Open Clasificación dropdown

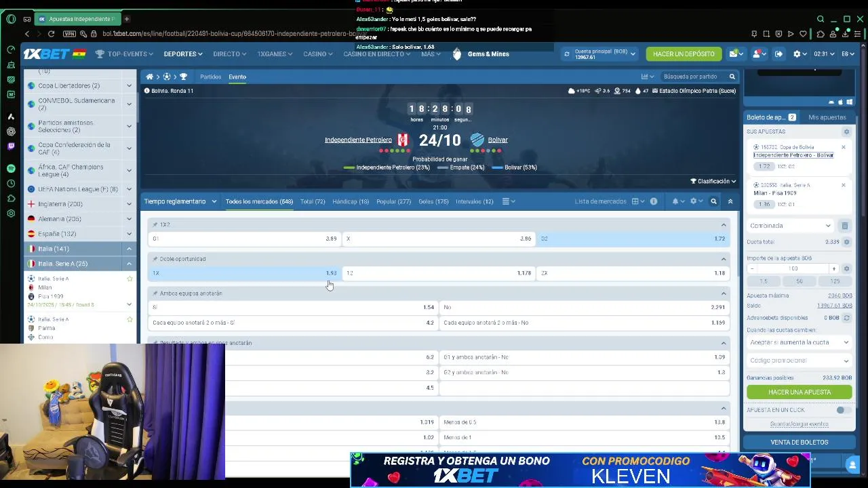(713, 181)
